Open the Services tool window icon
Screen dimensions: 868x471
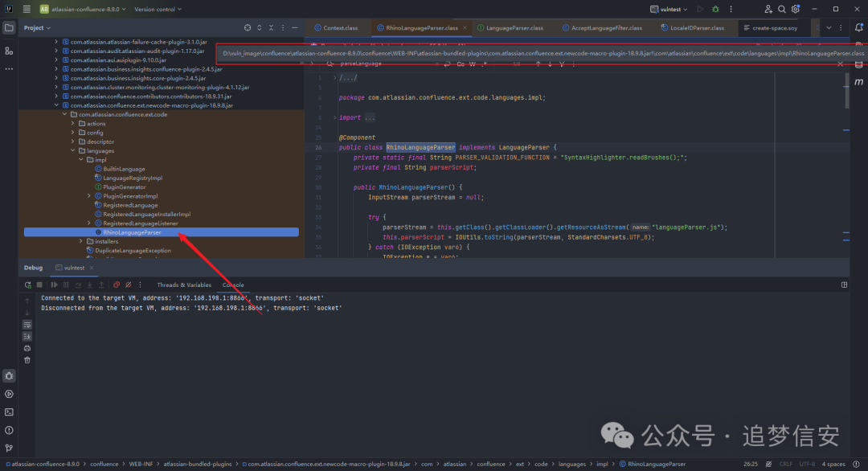pos(9,394)
